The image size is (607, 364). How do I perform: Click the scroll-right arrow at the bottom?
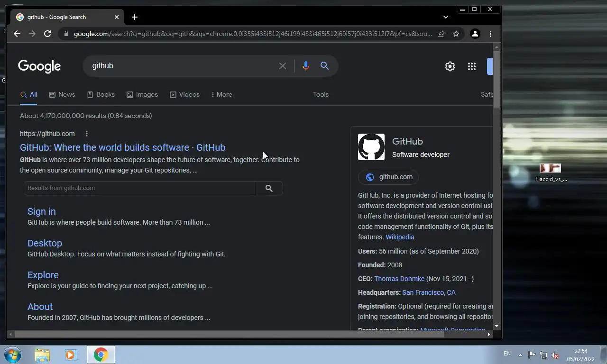(489, 334)
